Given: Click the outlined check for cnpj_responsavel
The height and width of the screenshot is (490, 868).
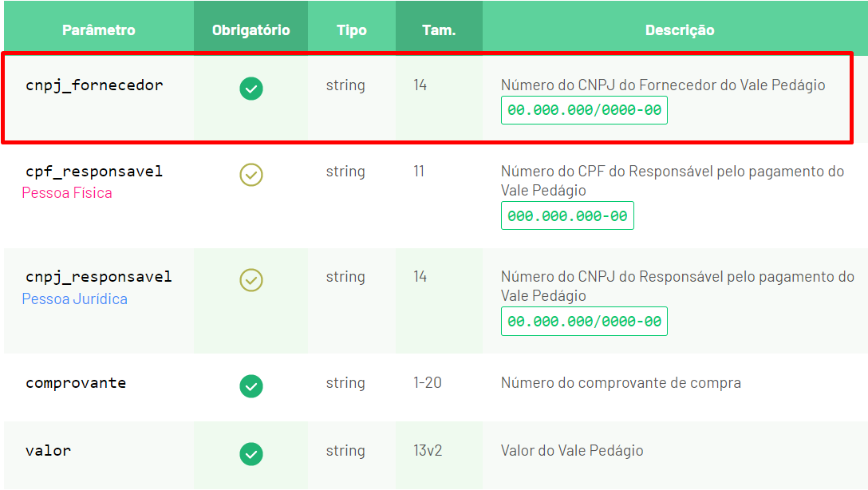Looking at the screenshot, I should point(251,280).
